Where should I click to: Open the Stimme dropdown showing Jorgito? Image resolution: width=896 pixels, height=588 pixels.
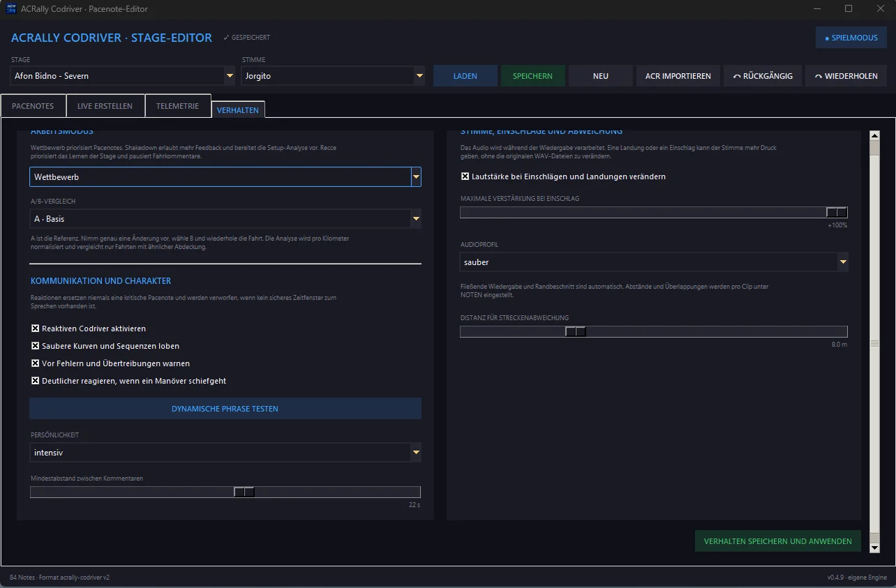pyautogui.click(x=333, y=76)
